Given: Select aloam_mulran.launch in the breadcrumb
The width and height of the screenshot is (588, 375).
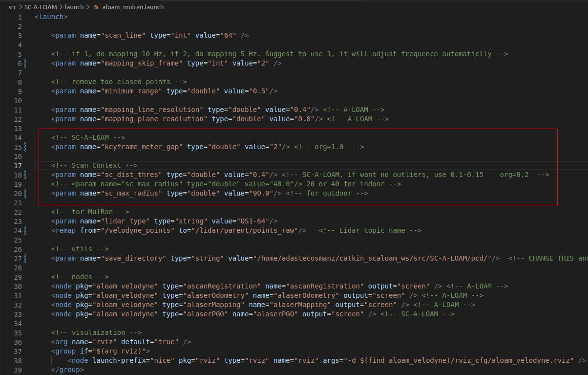Looking at the screenshot, I should click(x=133, y=7).
